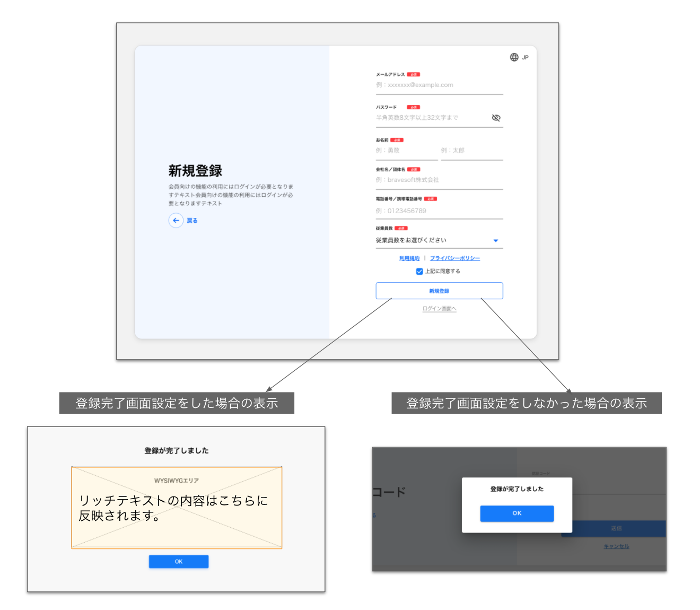
Task: Click the last name field 例：勇敢
Action: (x=407, y=151)
